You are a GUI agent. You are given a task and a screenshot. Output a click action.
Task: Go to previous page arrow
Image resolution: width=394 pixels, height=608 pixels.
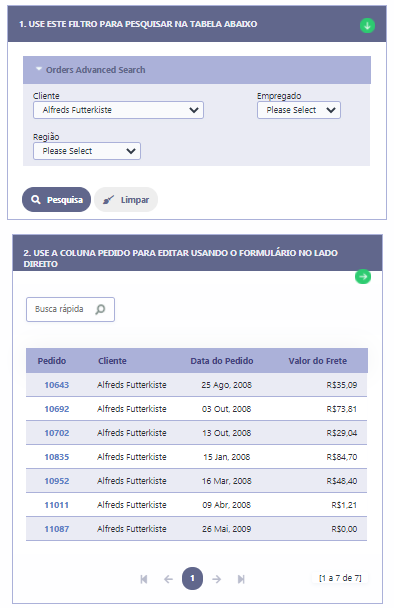(x=168, y=579)
